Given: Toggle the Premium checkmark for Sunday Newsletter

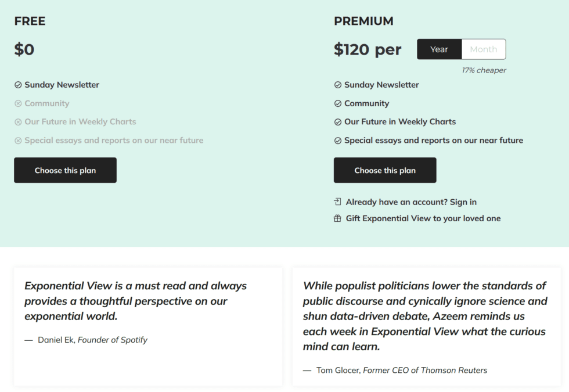Looking at the screenshot, I should coord(337,85).
